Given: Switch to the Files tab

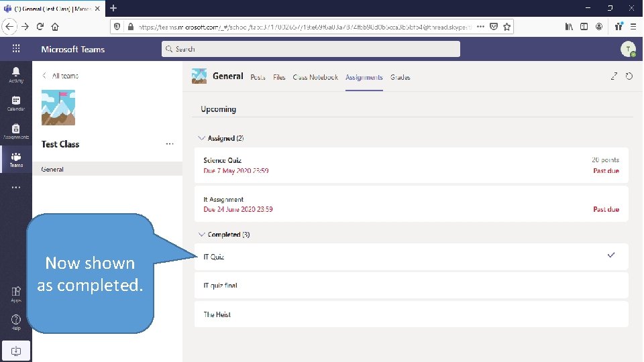Looking at the screenshot, I should click(x=279, y=77).
